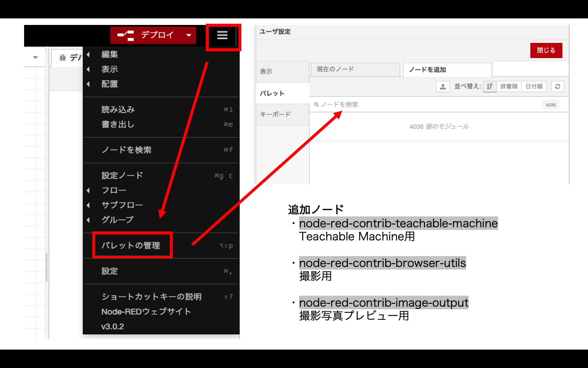This screenshot has height=368, width=588.
Task: Select パレット settings section
Action: (x=283, y=93)
